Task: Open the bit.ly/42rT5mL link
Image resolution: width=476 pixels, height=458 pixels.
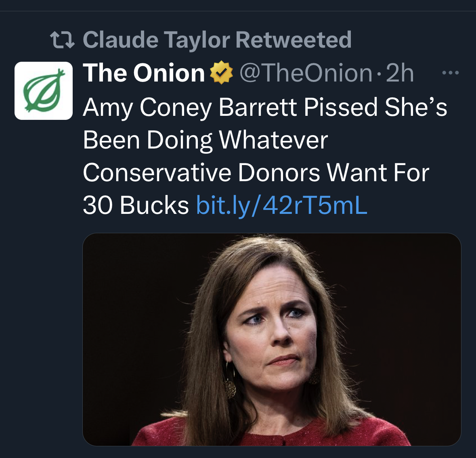Action: [x=281, y=205]
